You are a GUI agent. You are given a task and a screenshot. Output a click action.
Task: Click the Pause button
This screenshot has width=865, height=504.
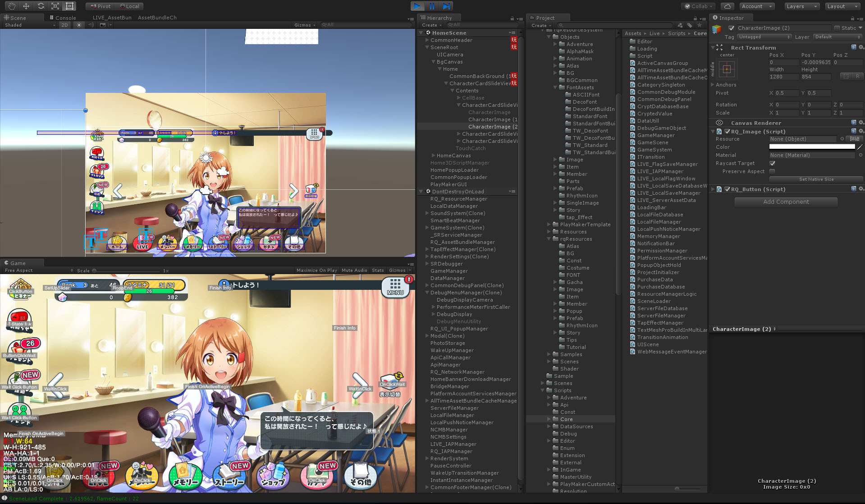tap(432, 6)
